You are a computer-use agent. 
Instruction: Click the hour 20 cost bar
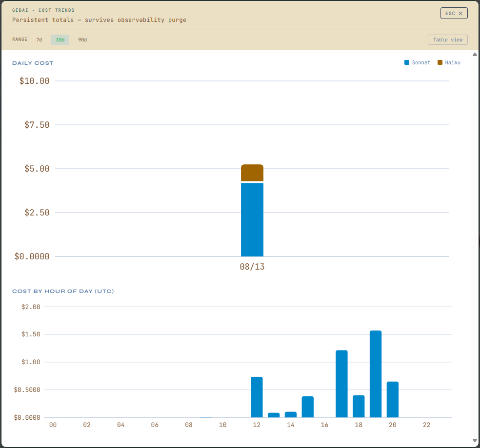(x=393, y=400)
